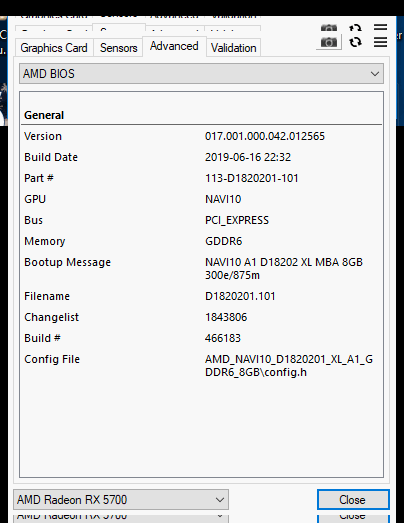Select build number 466183
Viewport: 404px width, 523px height.
click(x=223, y=338)
